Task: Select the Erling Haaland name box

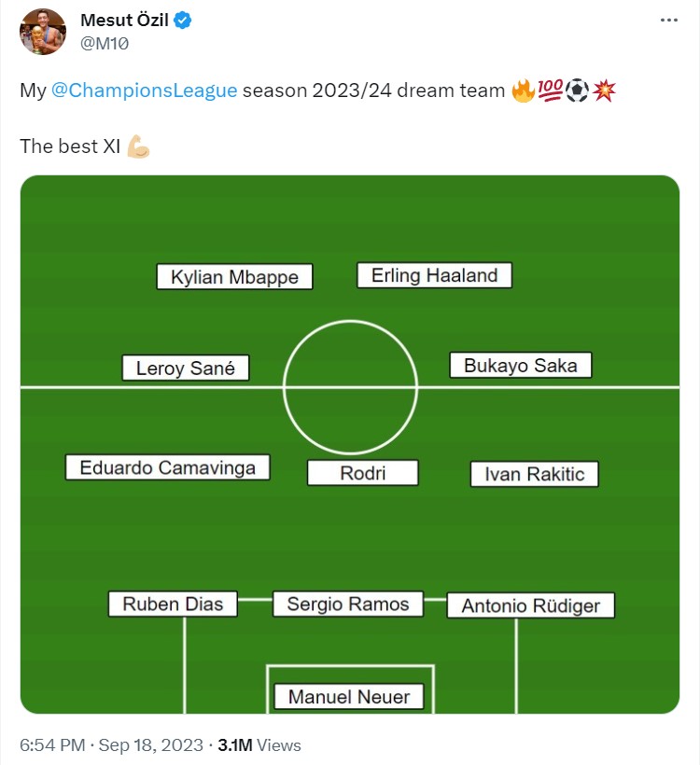Action: (x=434, y=275)
